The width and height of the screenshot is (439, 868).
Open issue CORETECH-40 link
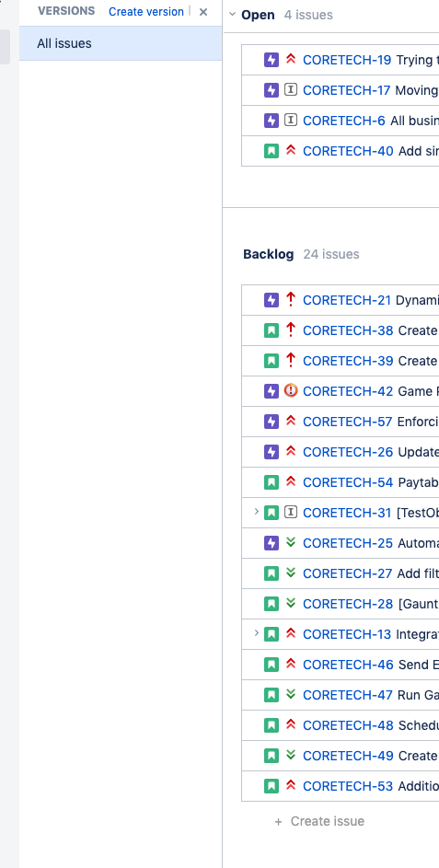pyautogui.click(x=348, y=151)
